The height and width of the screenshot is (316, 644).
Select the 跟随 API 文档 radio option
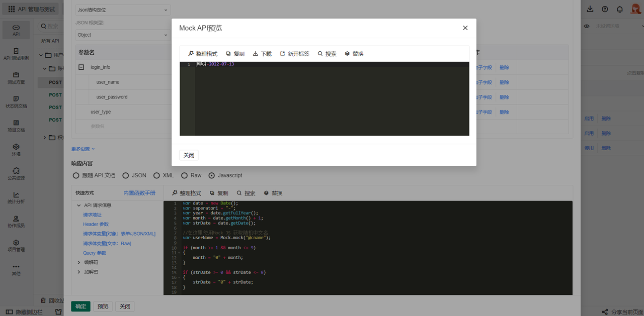[x=94, y=175]
